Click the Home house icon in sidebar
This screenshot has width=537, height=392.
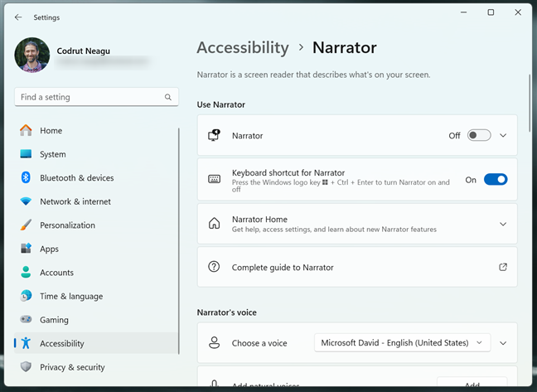click(26, 130)
